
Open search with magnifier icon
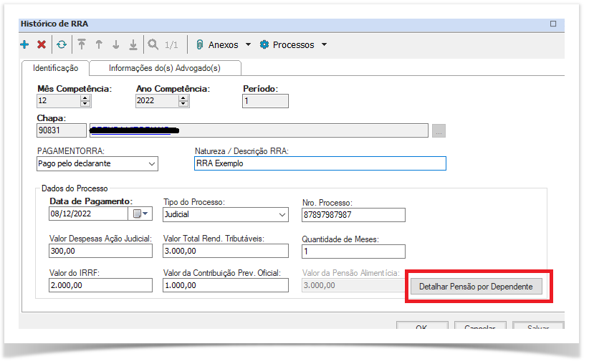pyautogui.click(x=153, y=44)
